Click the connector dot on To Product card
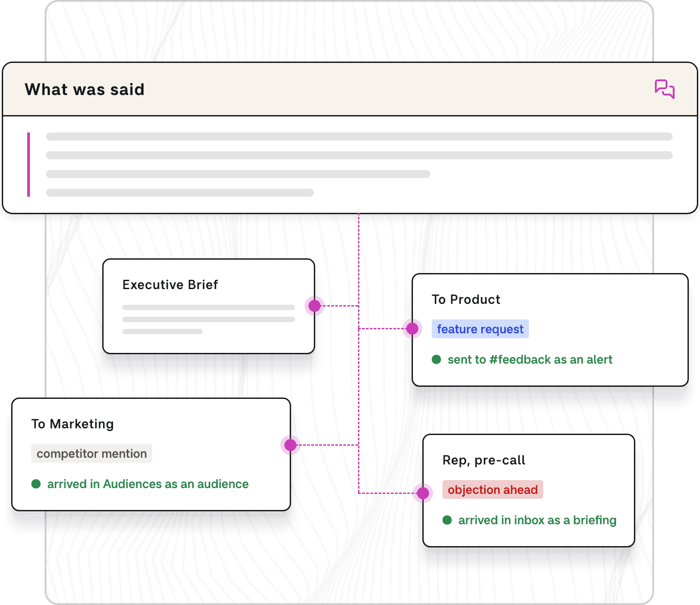This screenshot has height=605, width=700. pos(412,329)
